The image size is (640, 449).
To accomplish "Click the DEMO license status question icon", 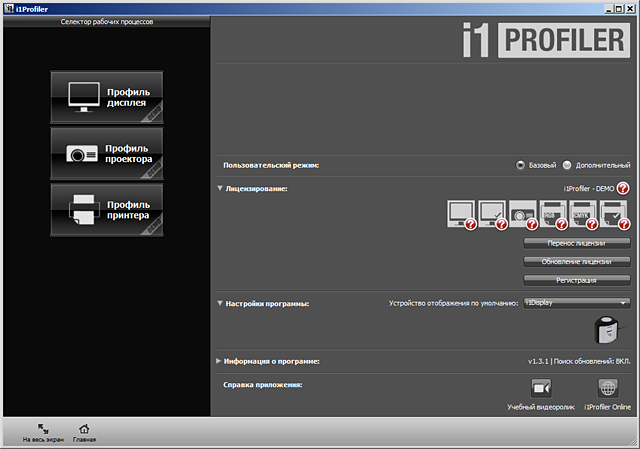I will tap(623, 188).
